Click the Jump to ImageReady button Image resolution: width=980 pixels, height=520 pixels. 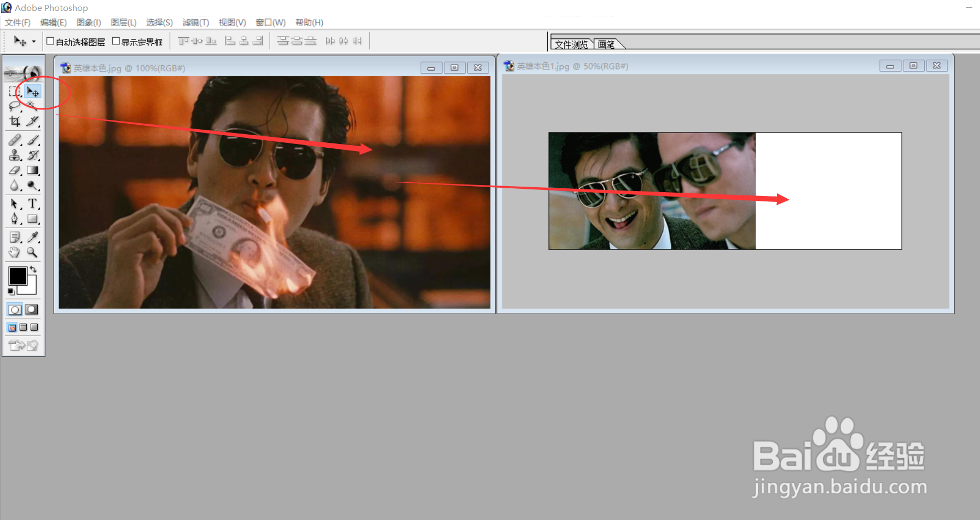[x=24, y=345]
